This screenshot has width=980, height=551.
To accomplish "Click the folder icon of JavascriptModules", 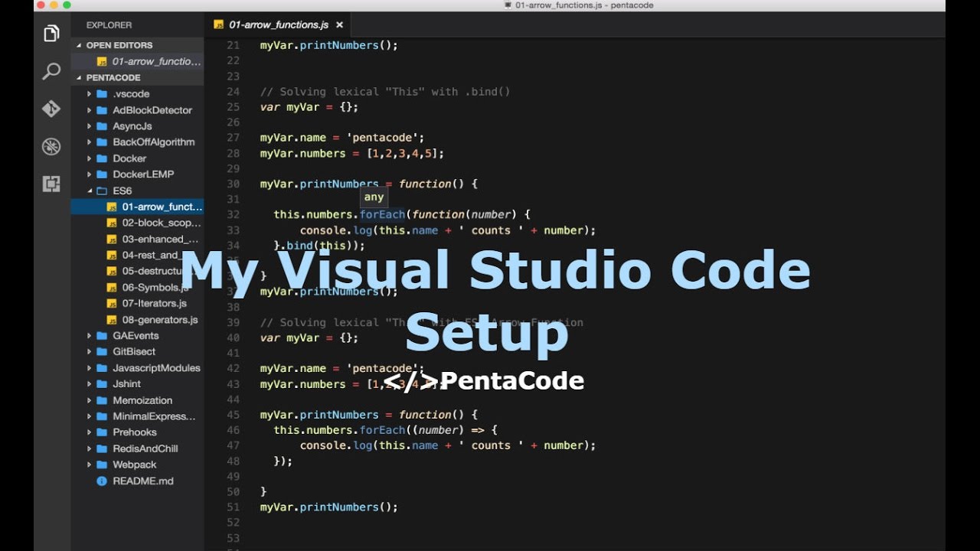I will pos(102,368).
